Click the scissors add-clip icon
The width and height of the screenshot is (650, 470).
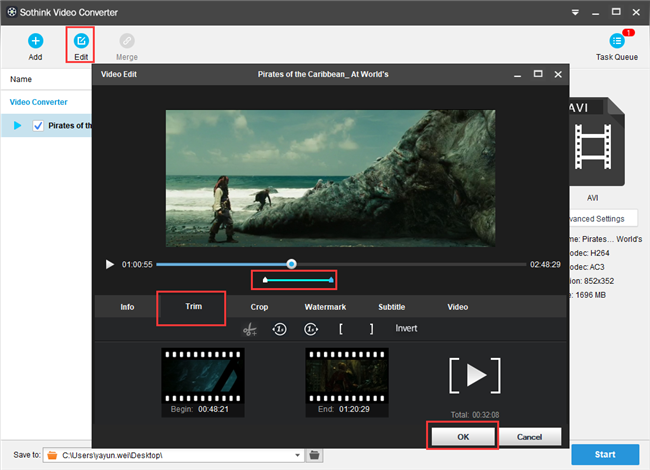click(250, 329)
